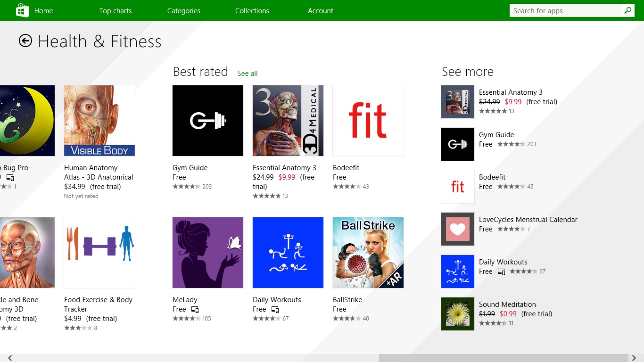Click Daily Workouts icon in See more
The width and height of the screenshot is (644, 362).
coord(458,271)
